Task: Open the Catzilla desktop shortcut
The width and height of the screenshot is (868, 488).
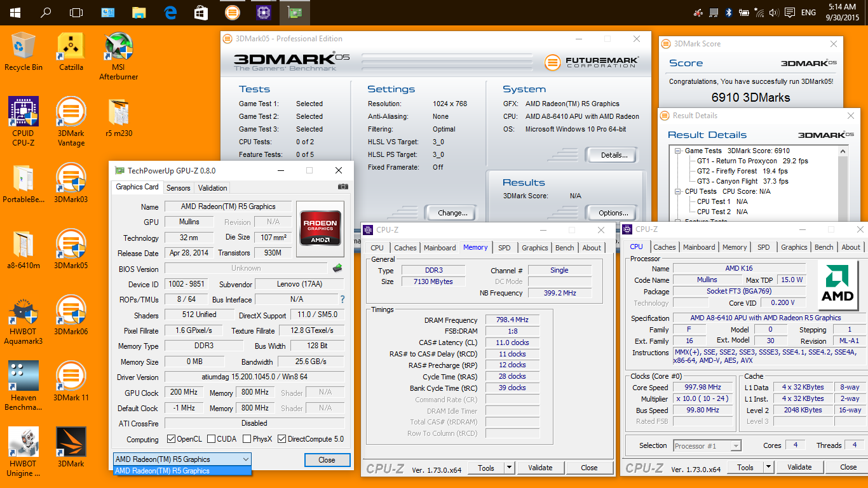Action: (x=71, y=51)
